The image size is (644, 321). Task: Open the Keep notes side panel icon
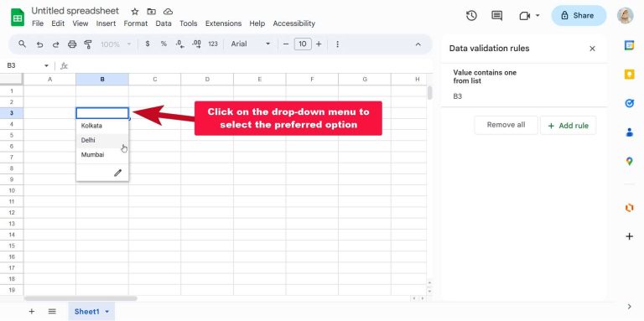click(629, 75)
